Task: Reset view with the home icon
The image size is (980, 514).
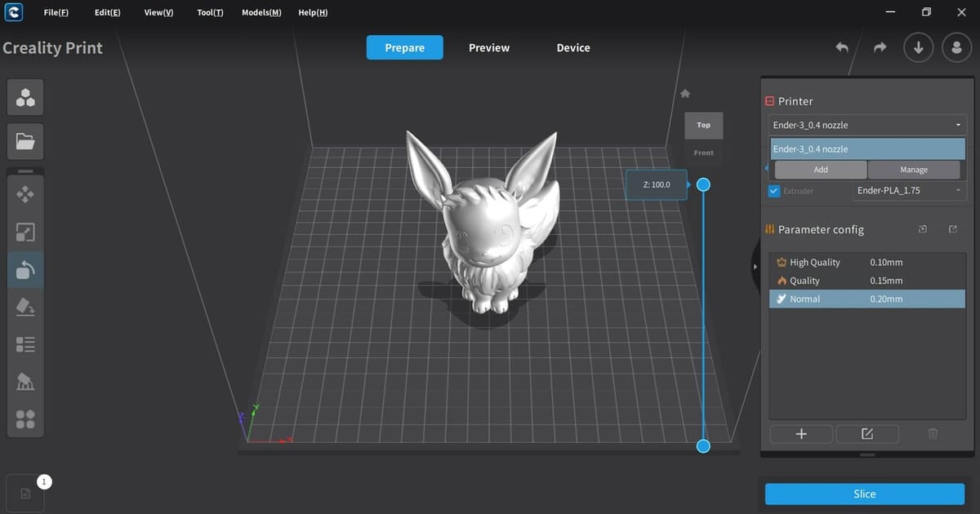Action: pyautogui.click(x=685, y=94)
